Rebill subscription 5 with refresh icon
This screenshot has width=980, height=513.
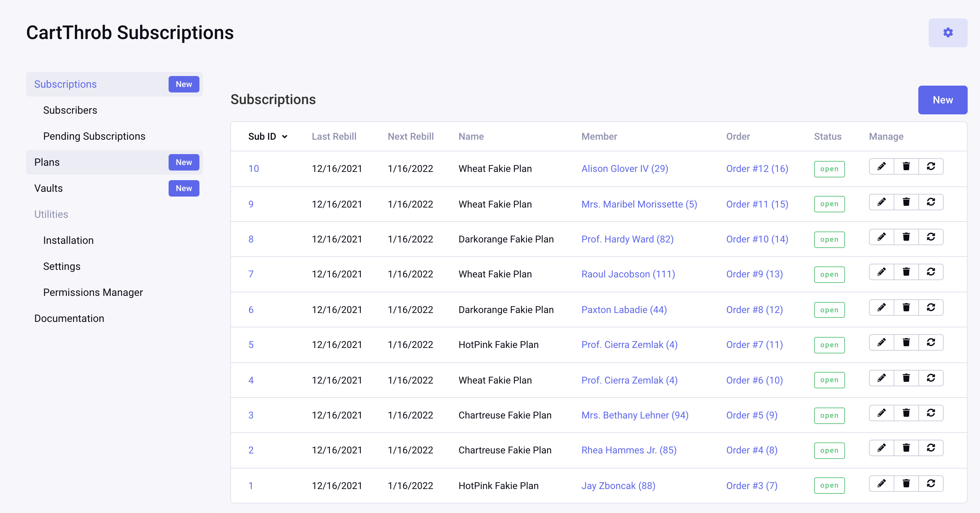click(x=931, y=343)
